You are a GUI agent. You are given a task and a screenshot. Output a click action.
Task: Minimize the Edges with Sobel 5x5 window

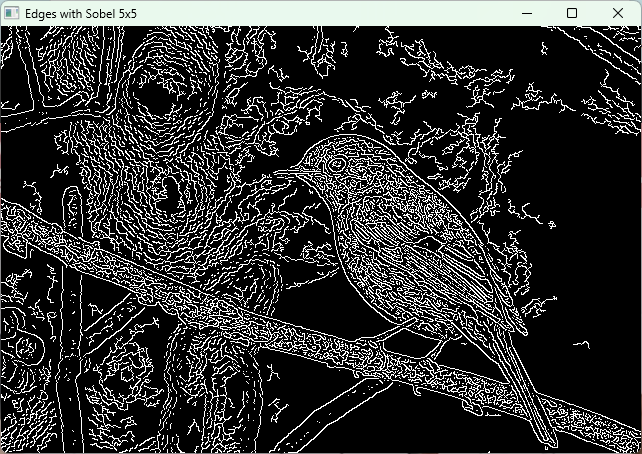click(527, 14)
